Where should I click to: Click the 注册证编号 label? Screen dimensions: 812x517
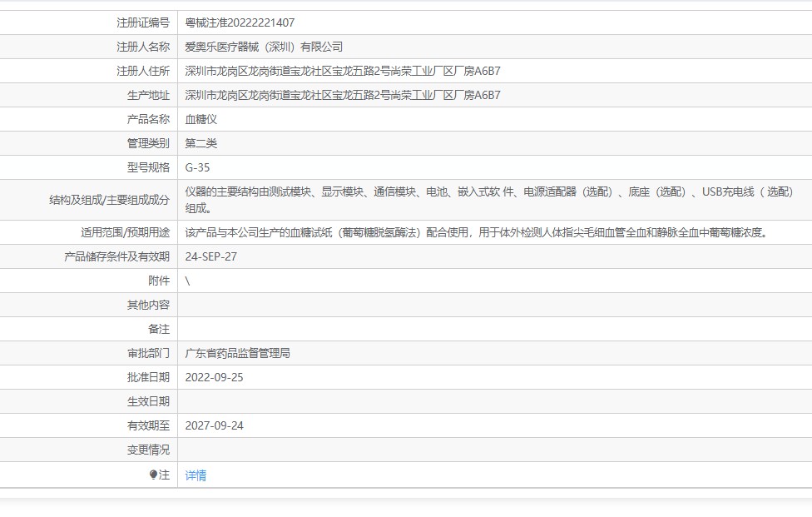pos(143,22)
